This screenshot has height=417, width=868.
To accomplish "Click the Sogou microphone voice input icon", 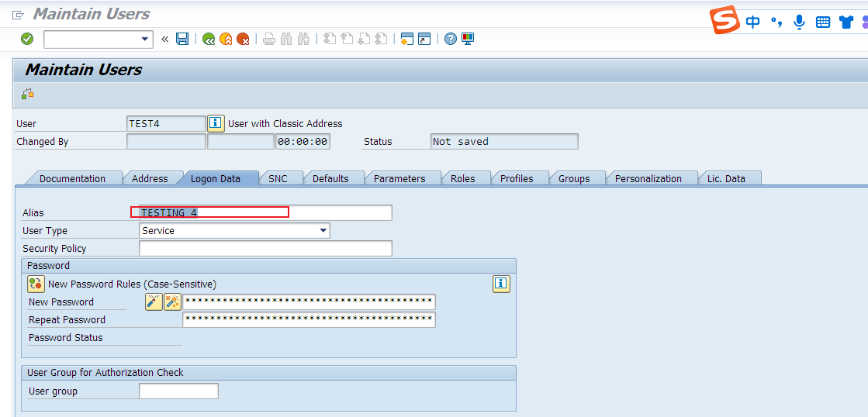I will click(799, 22).
